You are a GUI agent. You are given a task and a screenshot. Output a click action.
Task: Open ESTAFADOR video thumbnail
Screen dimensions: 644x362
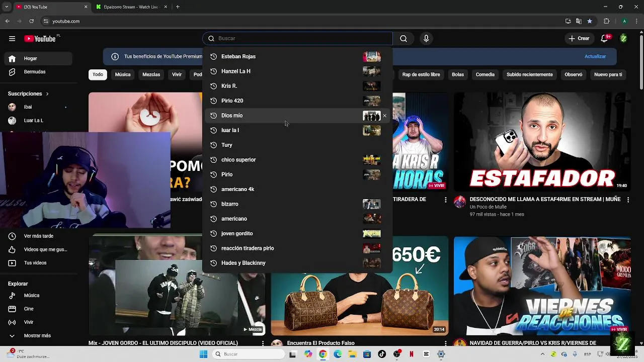(x=542, y=142)
